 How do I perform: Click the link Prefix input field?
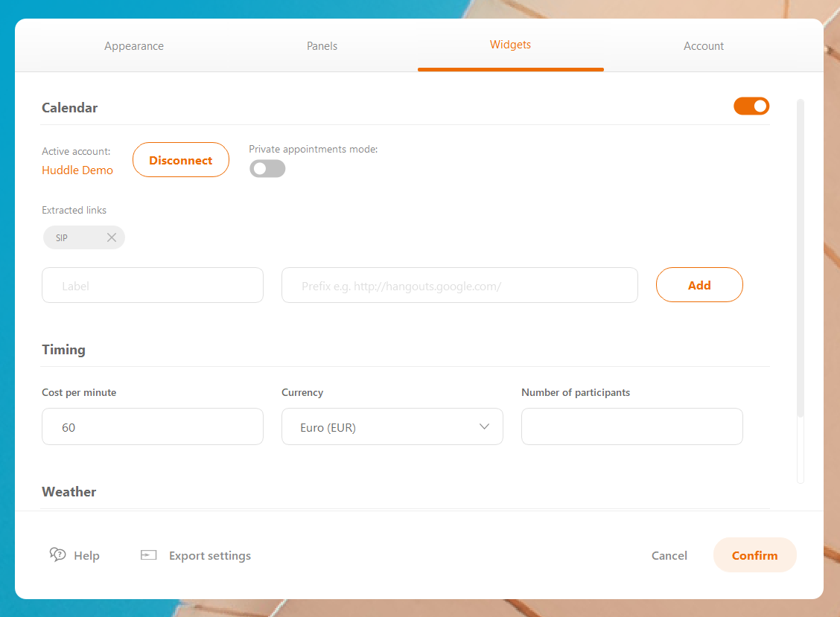pos(459,285)
